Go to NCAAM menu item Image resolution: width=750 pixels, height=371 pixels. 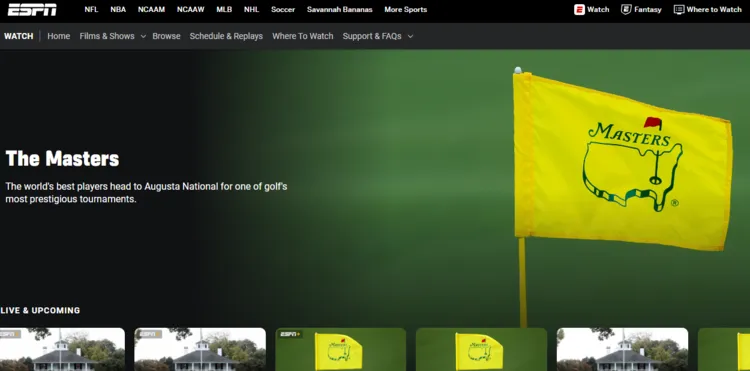click(x=151, y=10)
